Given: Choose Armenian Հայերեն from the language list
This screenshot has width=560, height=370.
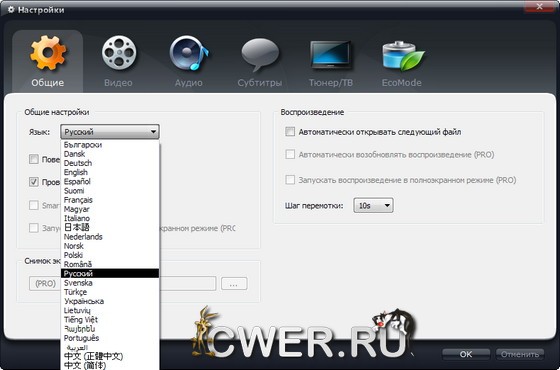Looking at the screenshot, I should (x=110, y=329).
